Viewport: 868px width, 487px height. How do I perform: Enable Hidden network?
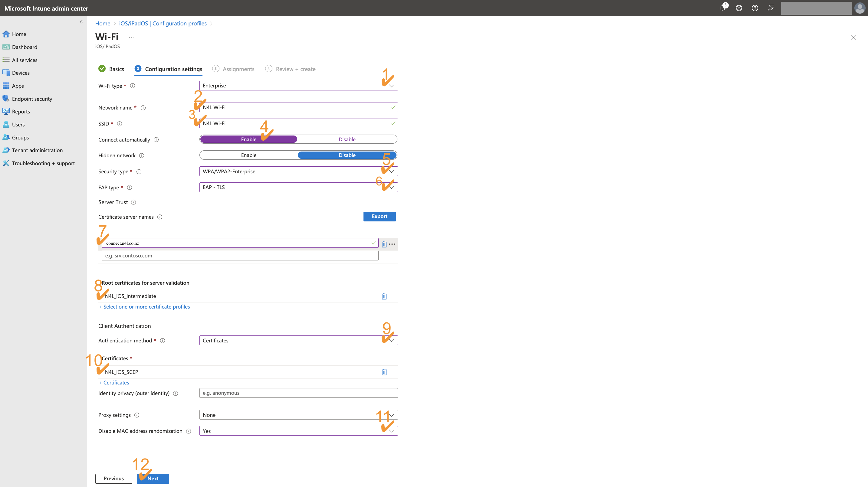coord(248,155)
